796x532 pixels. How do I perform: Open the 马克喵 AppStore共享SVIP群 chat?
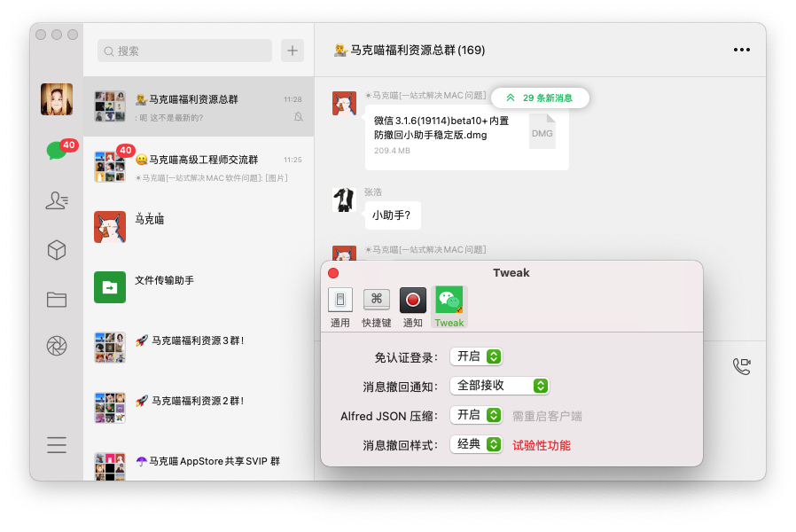[x=199, y=462]
